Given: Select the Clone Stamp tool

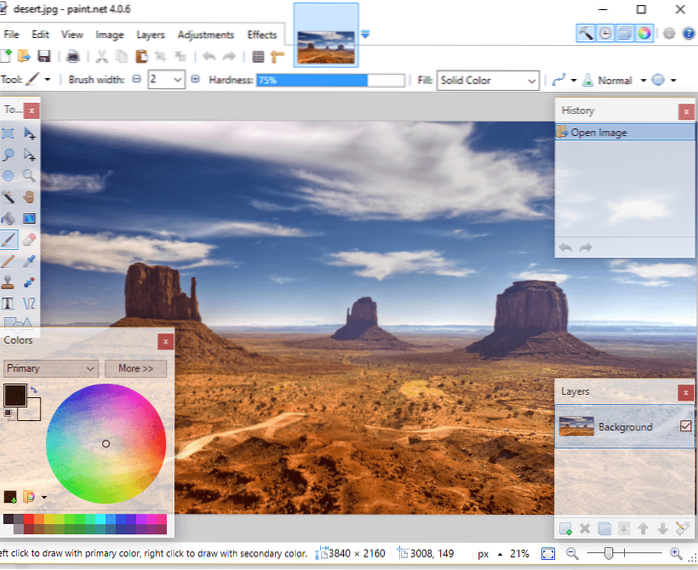Looking at the screenshot, I should tap(8, 282).
